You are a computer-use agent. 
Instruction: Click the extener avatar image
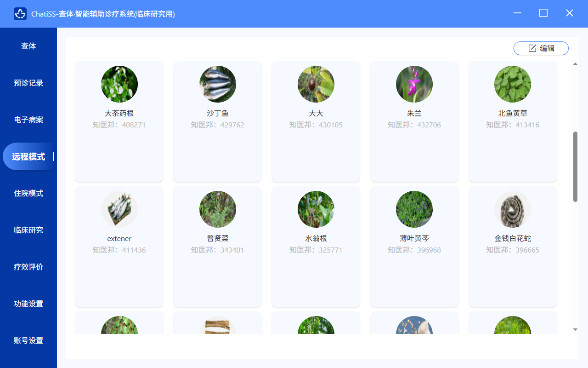(x=119, y=209)
